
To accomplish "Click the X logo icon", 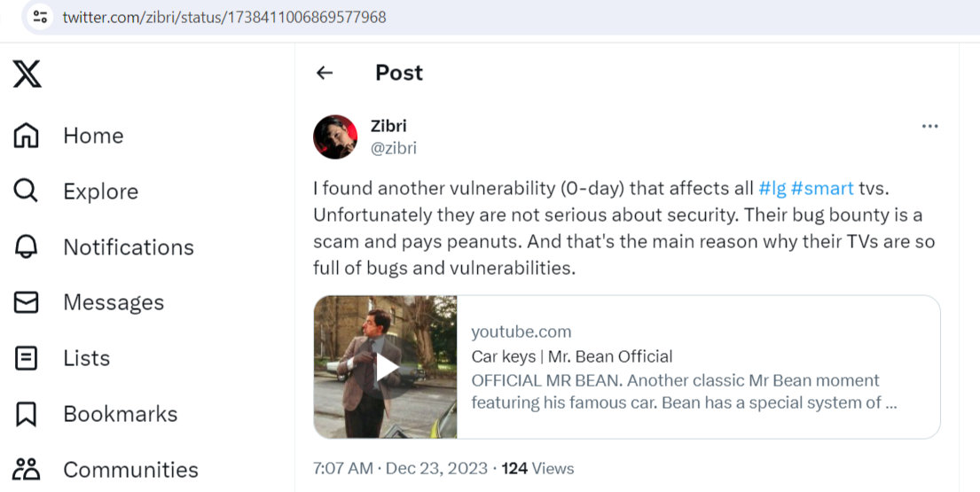I will pyautogui.click(x=27, y=74).
